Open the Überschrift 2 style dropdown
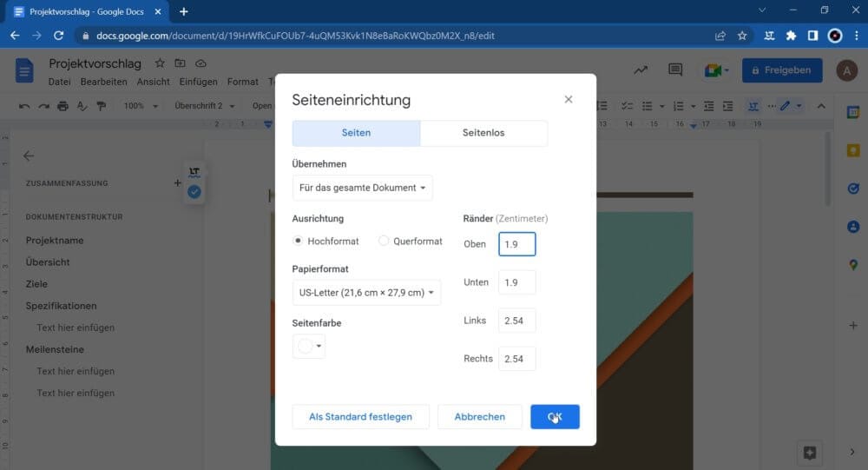The image size is (868, 470). point(204,106)
